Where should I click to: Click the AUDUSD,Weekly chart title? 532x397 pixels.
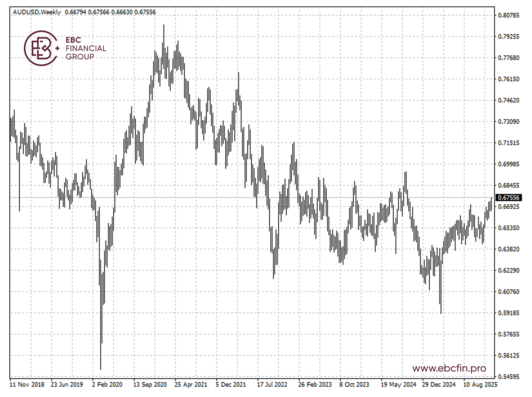click(x=37, y=12)
